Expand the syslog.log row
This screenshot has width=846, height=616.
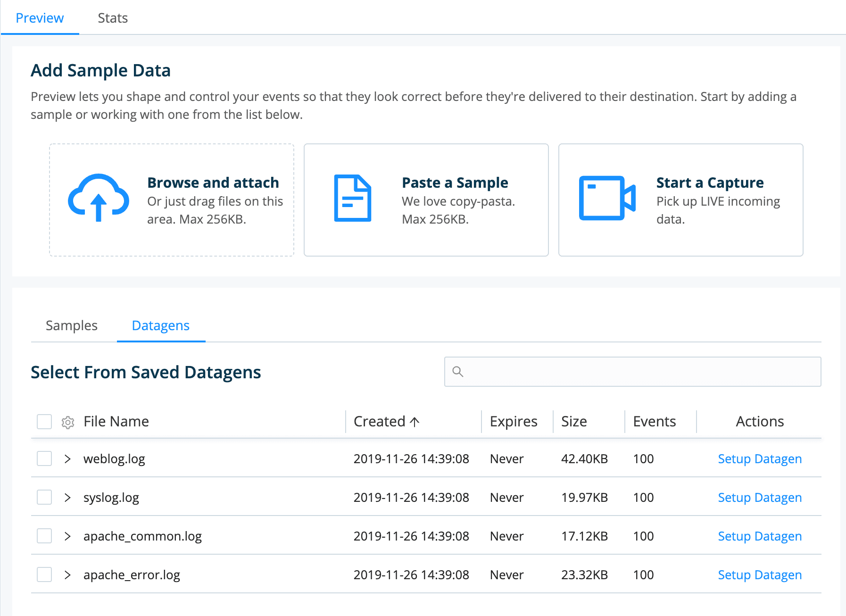pos(67,497)
